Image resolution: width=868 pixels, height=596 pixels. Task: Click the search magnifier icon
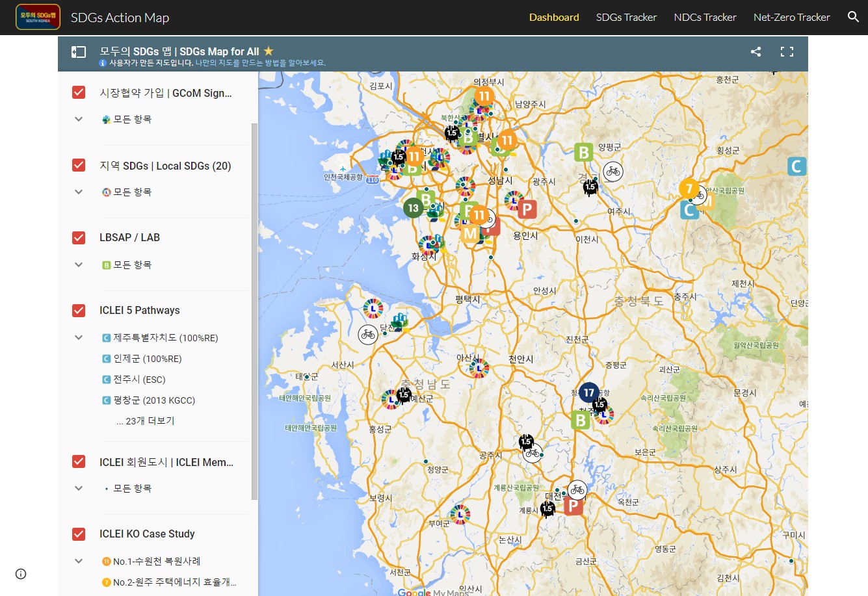click(x=853, y=17)
